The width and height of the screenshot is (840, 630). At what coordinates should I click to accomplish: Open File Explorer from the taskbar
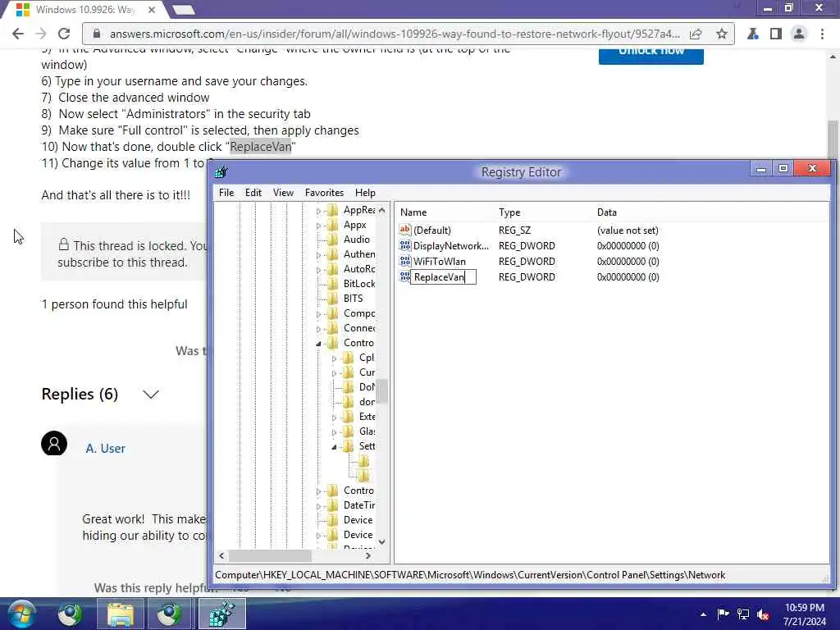121,614
